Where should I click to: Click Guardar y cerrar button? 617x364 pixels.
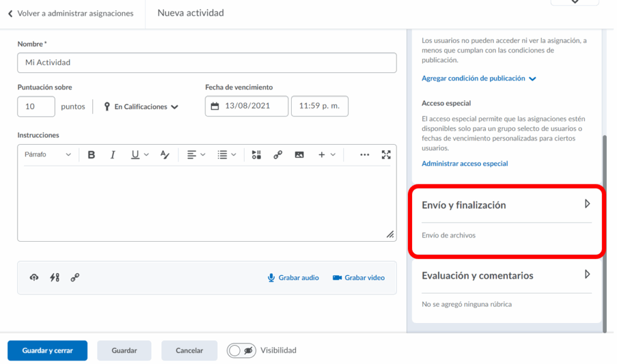pyautogui.click(x=48, y=350)
